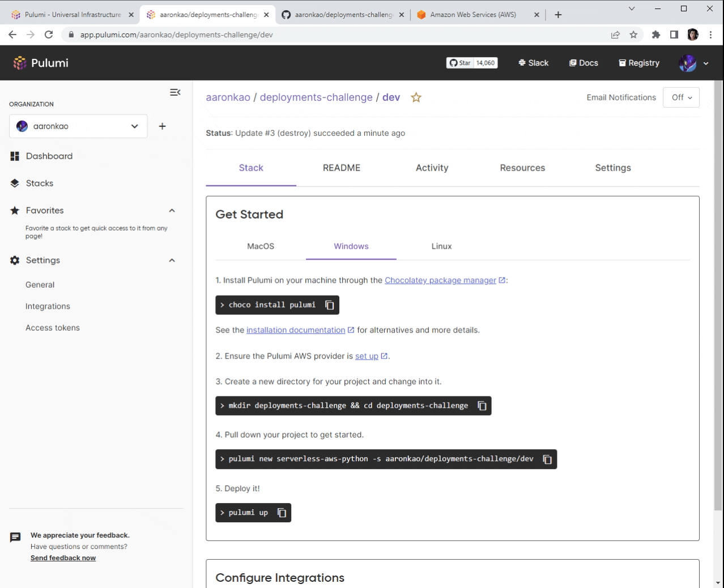Open the Chrome three-dot menu

point(710,35)
